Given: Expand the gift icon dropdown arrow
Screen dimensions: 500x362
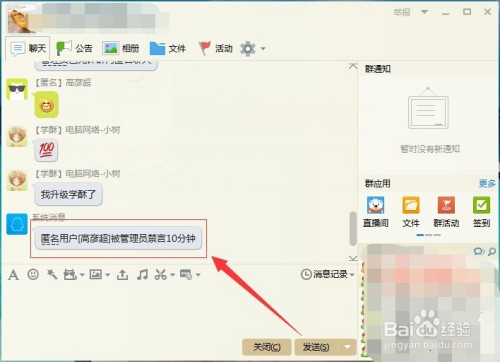Looking at the screenshot, I should (x=82, y=275).
